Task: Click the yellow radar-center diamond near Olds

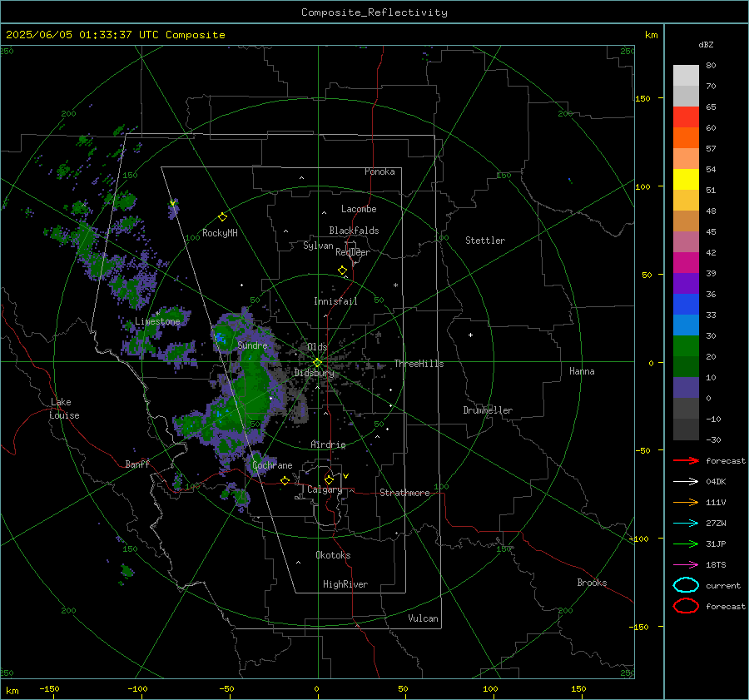Action: 317,363
